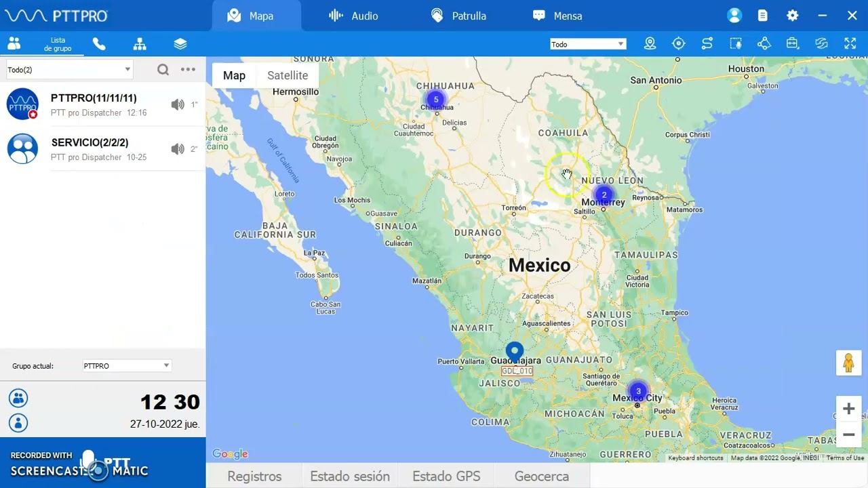This screenshot has height=488, width=868.
Task: Open the toolbox briefcase icon
Action: coord(792,44)
